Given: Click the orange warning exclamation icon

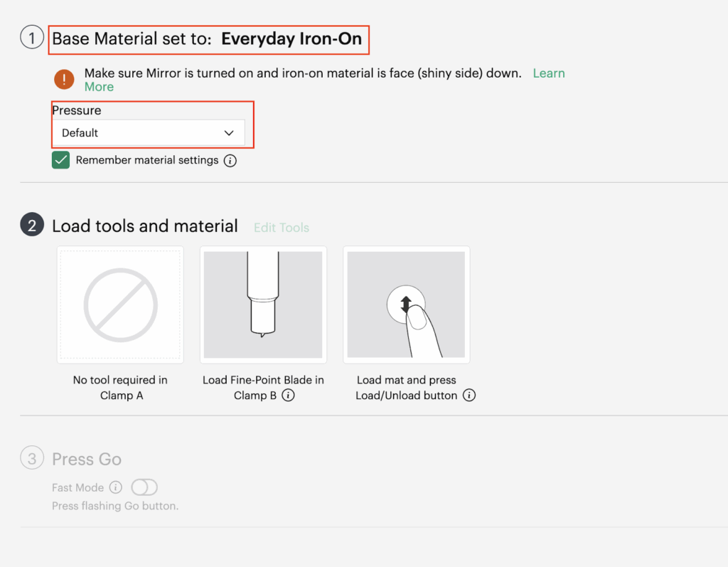Looking at the screenshot, I should click(64, 79).
